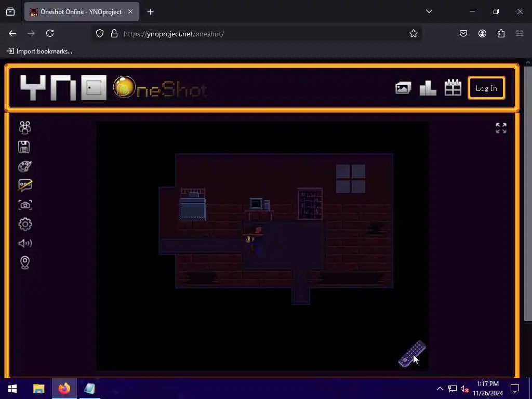The height and width of the screenshot is (399, 532).
Task: Open the settings gear in sidebar
Action: (x=25, y=224)
